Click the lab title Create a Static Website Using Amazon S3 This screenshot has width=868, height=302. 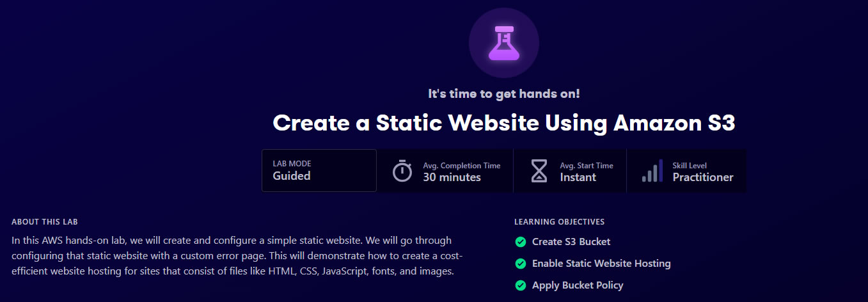[x=504, y=123]
